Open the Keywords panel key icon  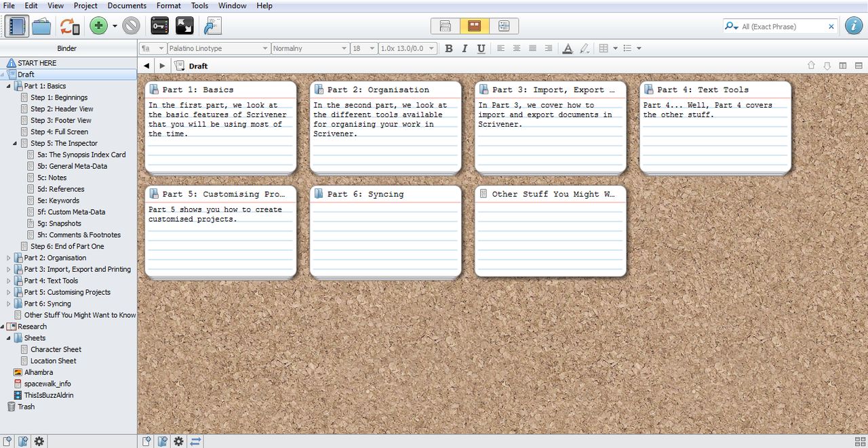[x=159, y=26]
